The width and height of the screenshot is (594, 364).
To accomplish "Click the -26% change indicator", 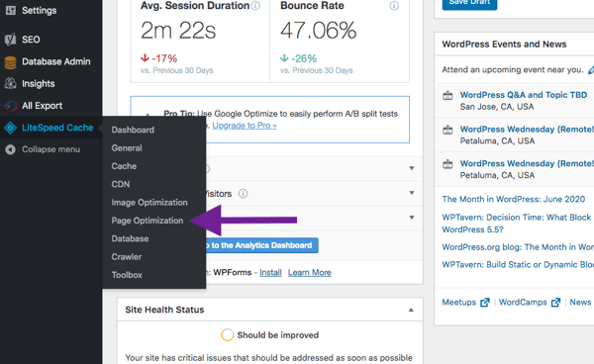I will pos(299,58).
